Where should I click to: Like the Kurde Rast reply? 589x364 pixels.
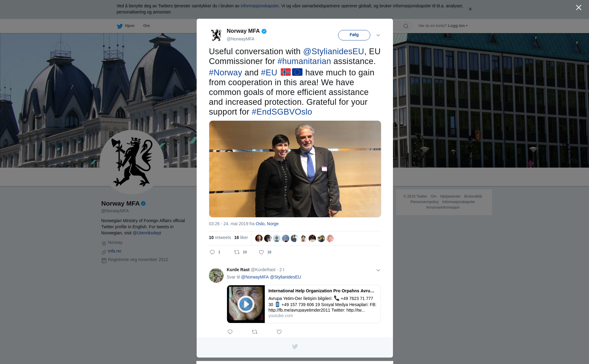pyautogui.click(x=279, y=332)
